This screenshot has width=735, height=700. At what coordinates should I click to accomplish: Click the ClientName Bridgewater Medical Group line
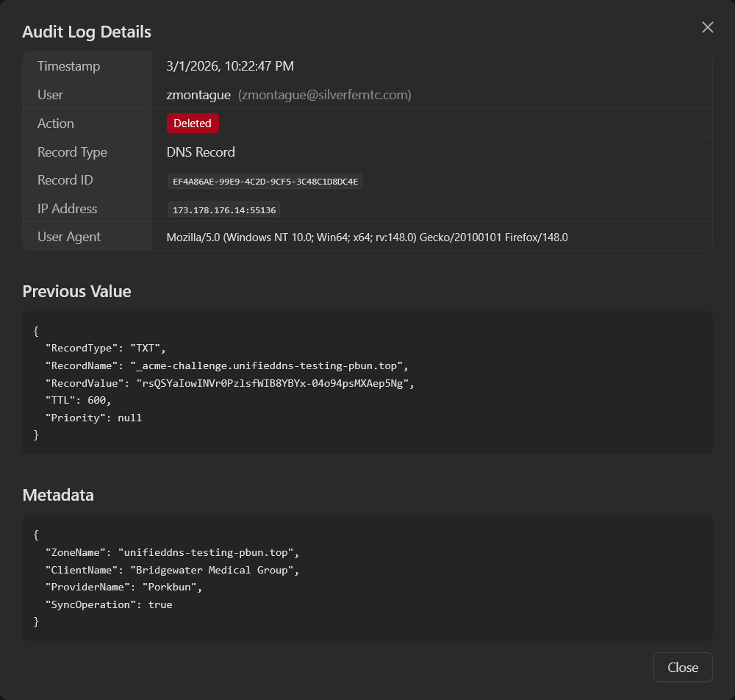(173, 570)
